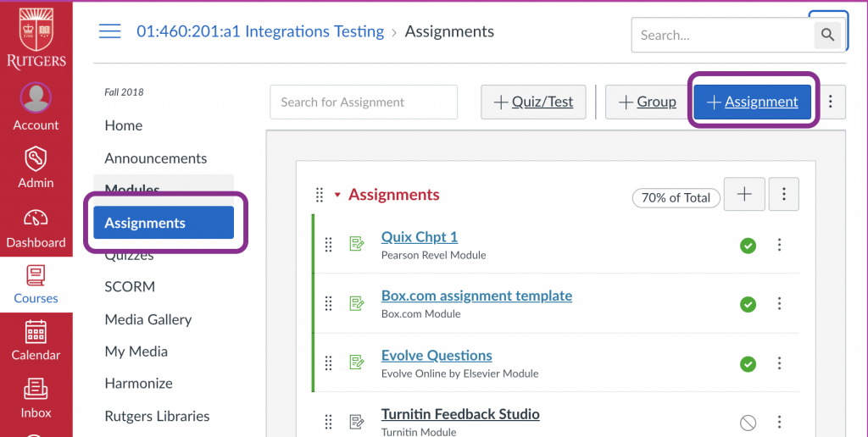Screen dimensions: 868x437
Task: Open Turnitin Feedback Studio assignment link
Action: 460,414
